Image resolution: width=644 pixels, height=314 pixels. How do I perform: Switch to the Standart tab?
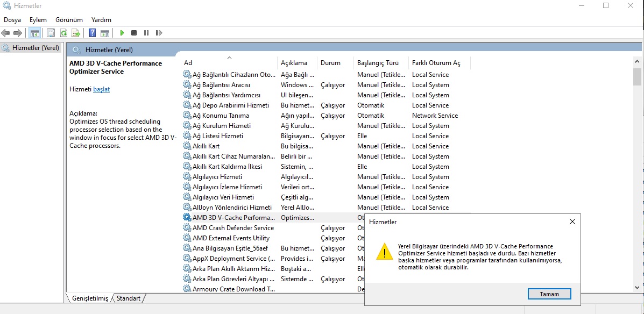(x=129, y=298)
